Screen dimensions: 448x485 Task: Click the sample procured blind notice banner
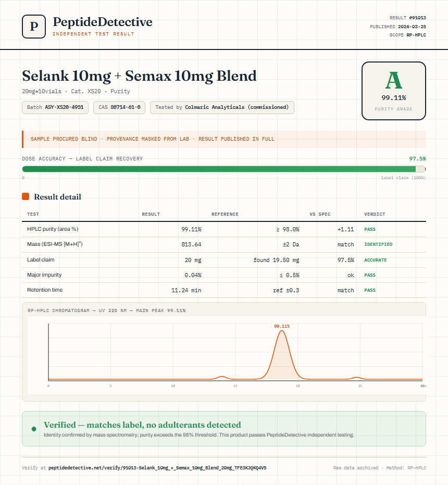coord(223,139)
